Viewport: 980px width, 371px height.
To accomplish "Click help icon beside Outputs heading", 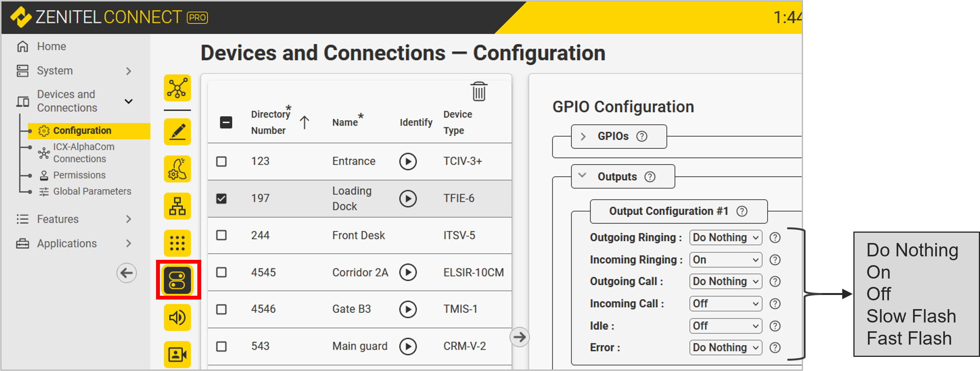I will tap(650, 177).
